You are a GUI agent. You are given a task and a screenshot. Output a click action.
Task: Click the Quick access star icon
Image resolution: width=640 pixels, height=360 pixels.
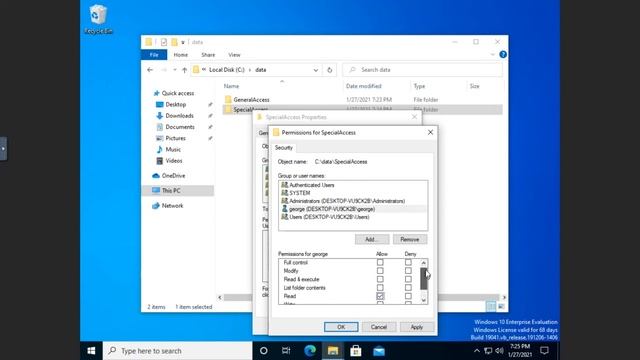click(x=156, y=93)
